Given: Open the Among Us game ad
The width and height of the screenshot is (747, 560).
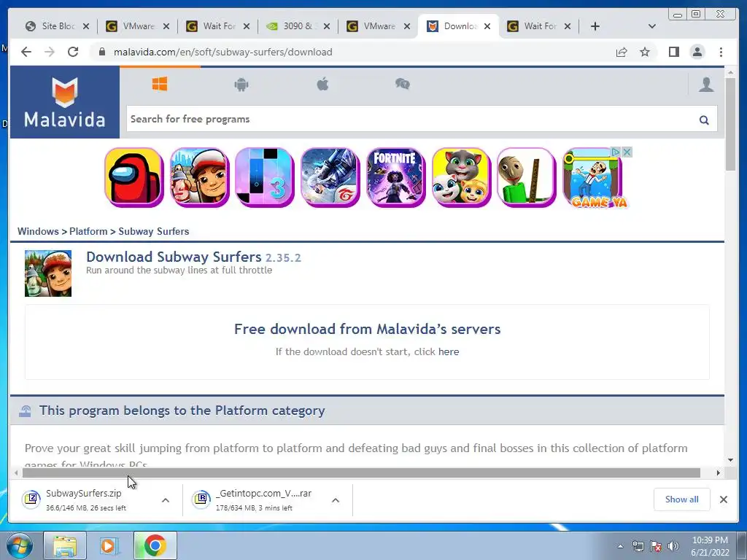Looking at the screenshot, I should pos(134,177).
